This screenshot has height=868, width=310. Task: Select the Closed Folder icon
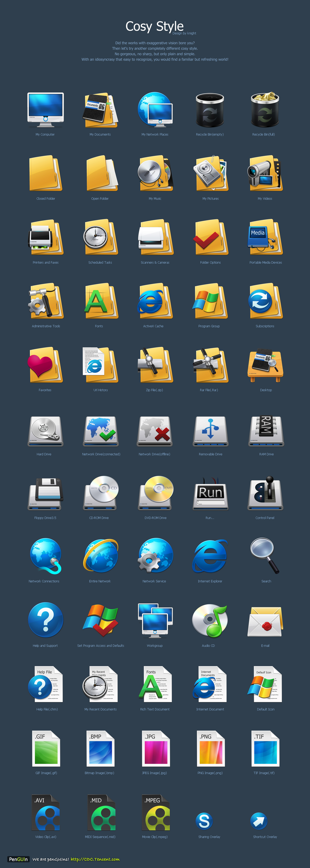click(x=46, y=173)
